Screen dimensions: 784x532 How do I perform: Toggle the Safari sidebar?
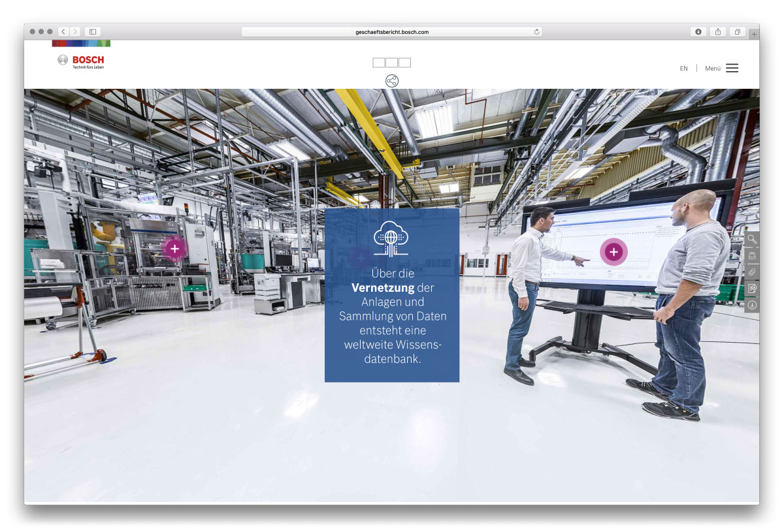point(92,31)
